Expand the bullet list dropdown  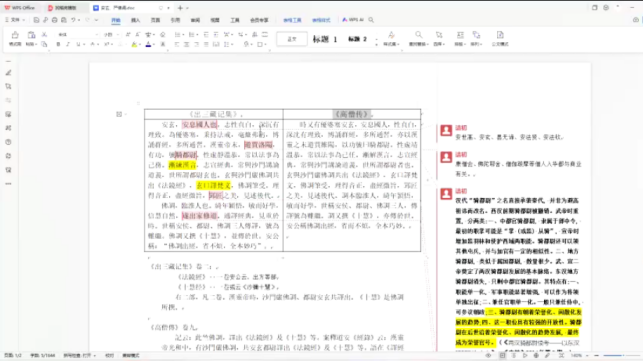tap(183, 34)
